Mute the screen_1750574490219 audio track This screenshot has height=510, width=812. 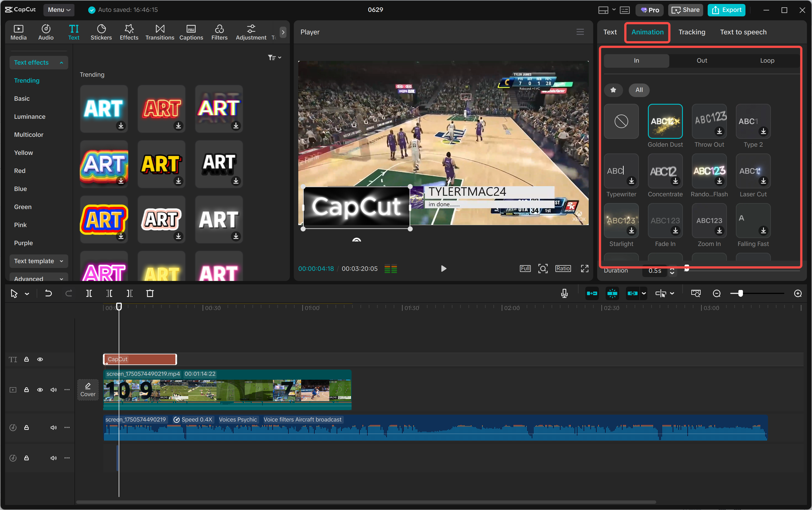coord(53,427)
